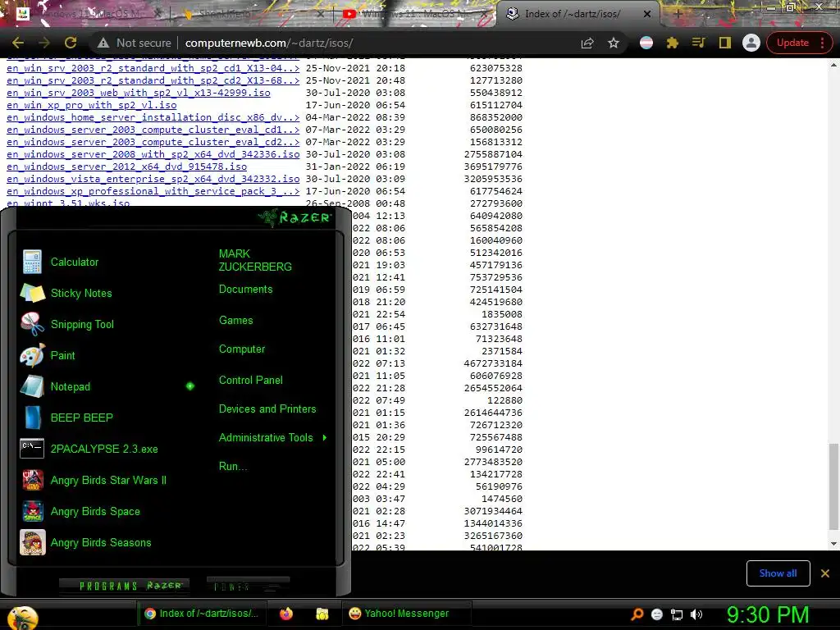This screenshot has width=840, height=630.
Task: Bookmark this page with the star
Action: (614, 43)
